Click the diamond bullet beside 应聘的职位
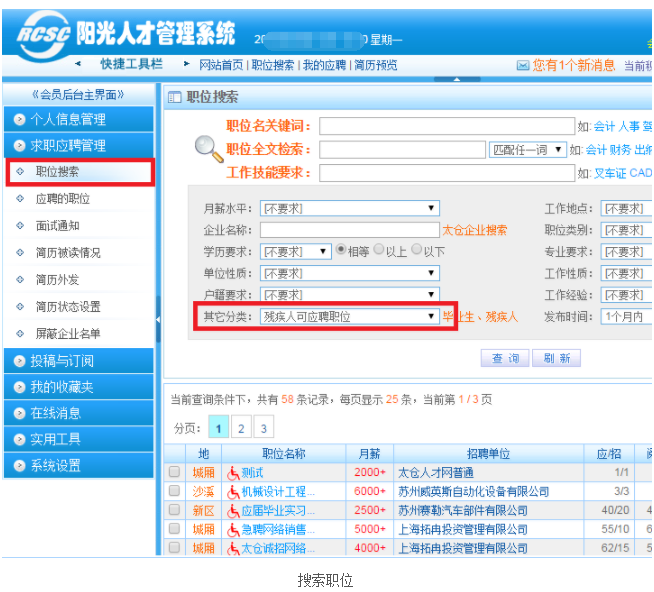Viewport: 654px width, 592px height. (x=20, y=199)
